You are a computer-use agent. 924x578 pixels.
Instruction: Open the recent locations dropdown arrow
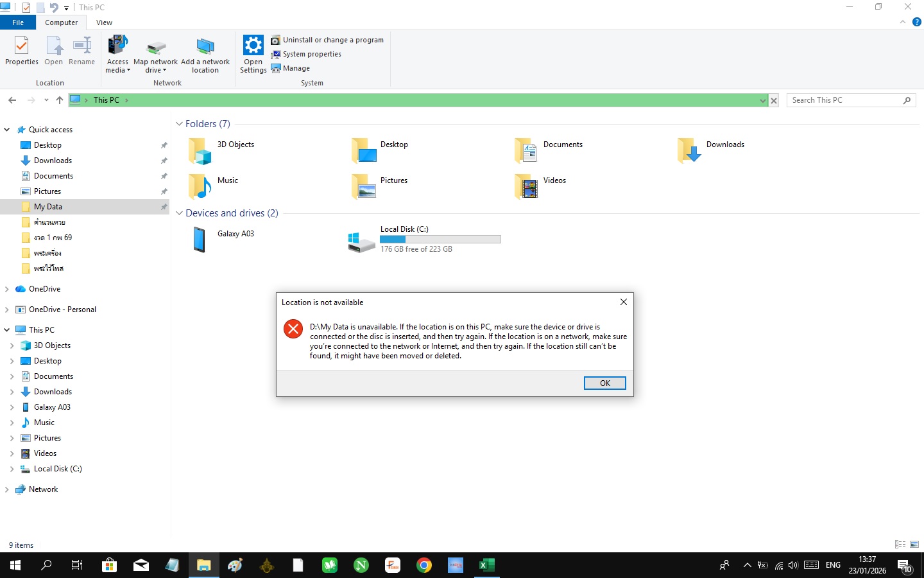pos(46,100)
